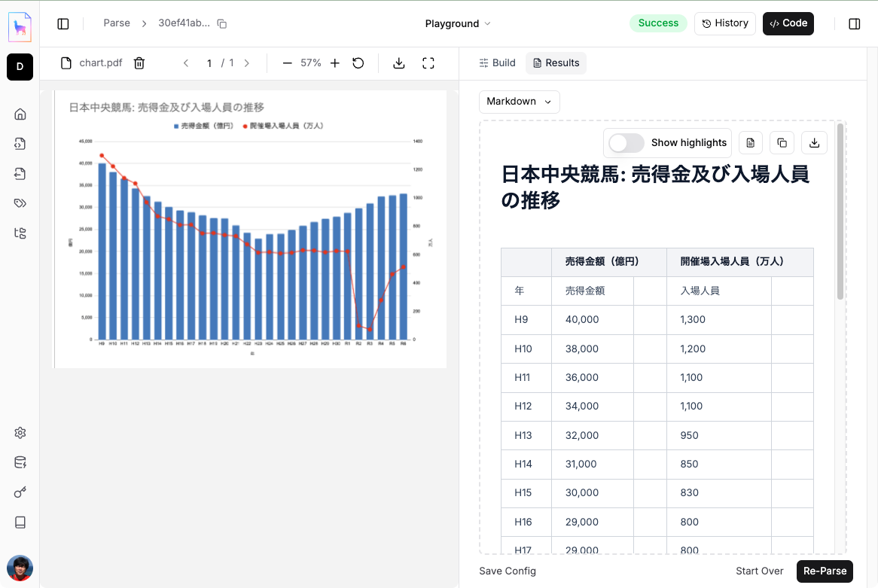This screenshot has height=588, width=878.
Task: Click the 38,000 table cell
Action: 593,349
